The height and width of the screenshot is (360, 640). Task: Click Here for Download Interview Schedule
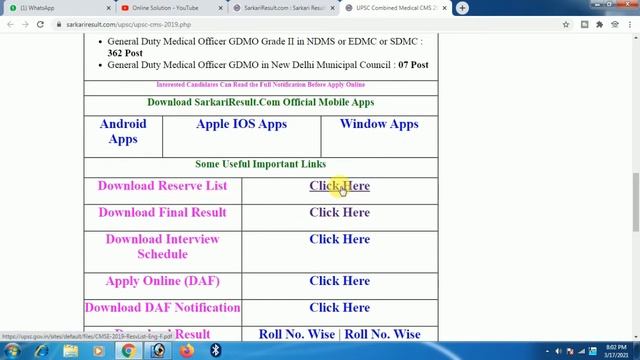pos(340,239)
